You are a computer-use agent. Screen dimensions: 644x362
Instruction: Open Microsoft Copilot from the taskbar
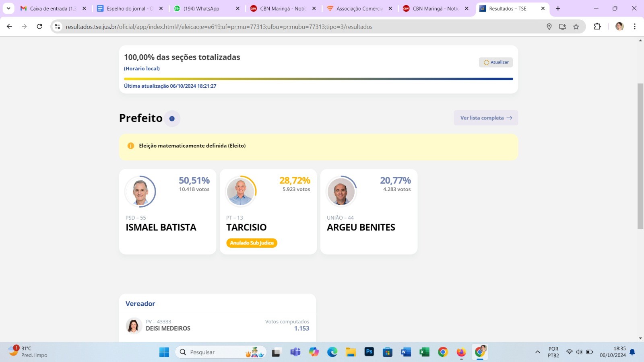coord(314,352)
